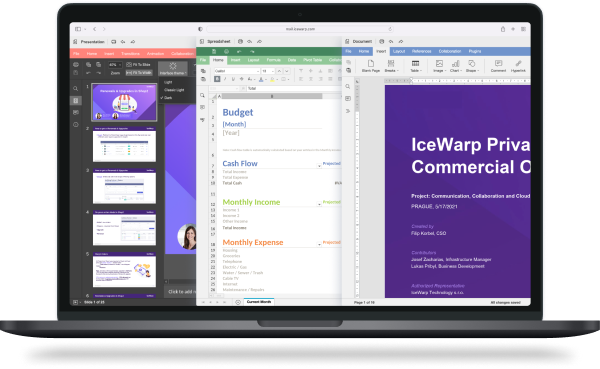600x369 pixels.
Task: Open comments icon in Document left sidebar
Action: [x=348, y=99]
